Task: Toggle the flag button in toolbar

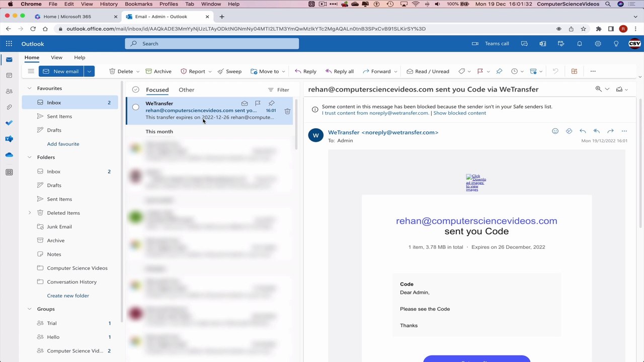Action: pos(479,71)
